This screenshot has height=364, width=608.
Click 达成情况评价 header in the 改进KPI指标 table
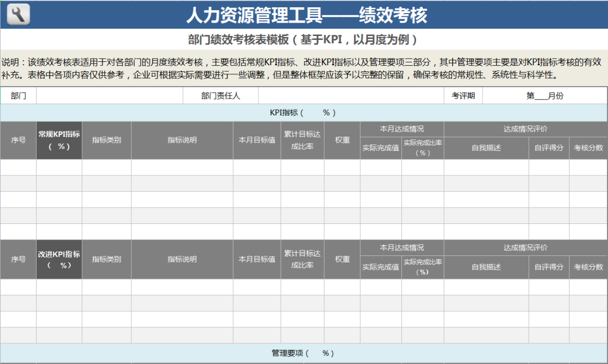[x=526, y=248]
